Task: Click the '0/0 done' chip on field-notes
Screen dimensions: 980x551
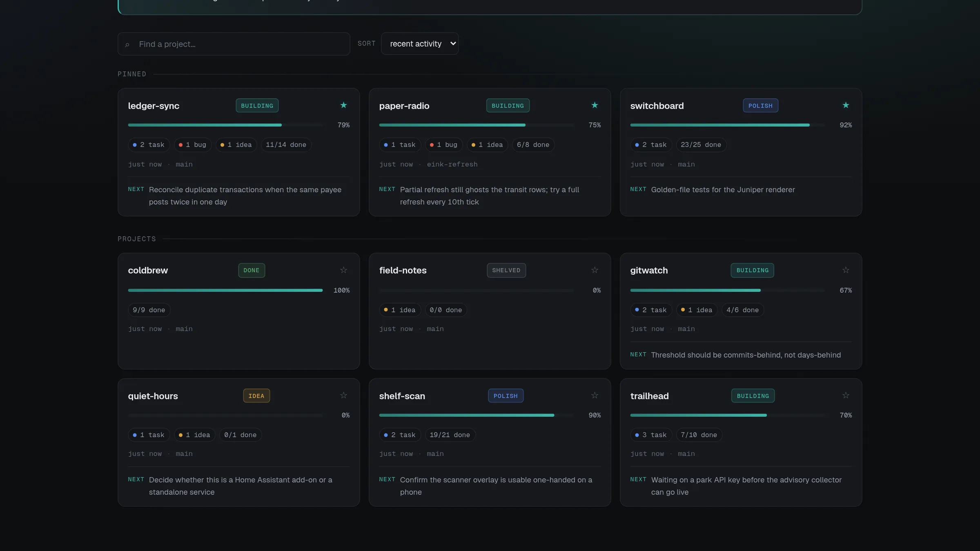Action: (446, 310)
